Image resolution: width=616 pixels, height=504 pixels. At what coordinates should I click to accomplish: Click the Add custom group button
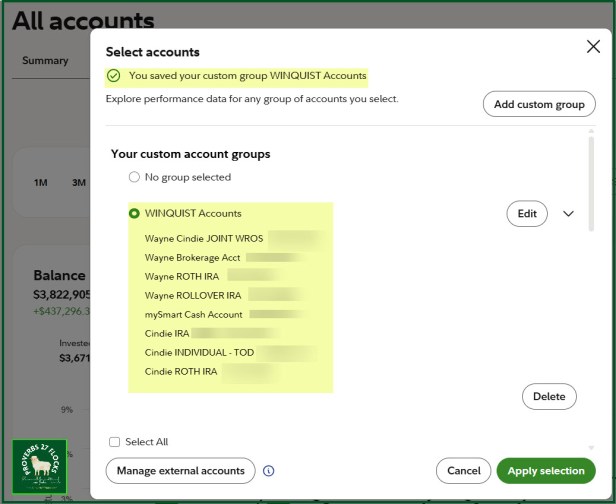(x=539, y=104)
